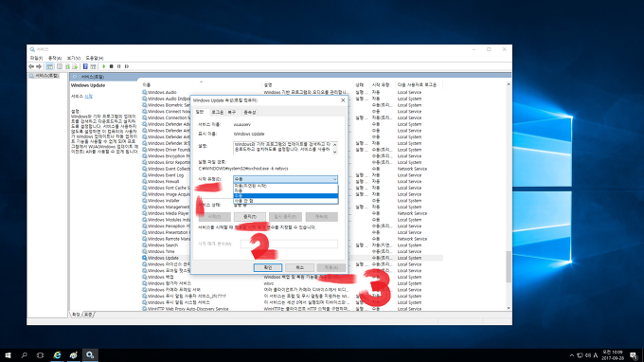Image resolution: width=644 pixels, height=362 pixels.
Task: Switch to the 종속성 tab in properties dialog
Action: pos(249,112)
